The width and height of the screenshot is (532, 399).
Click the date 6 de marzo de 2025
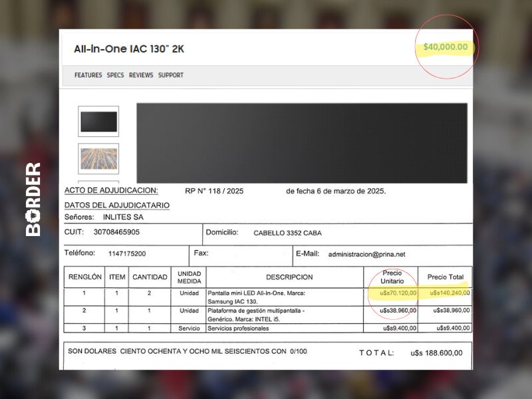[351, 191]
